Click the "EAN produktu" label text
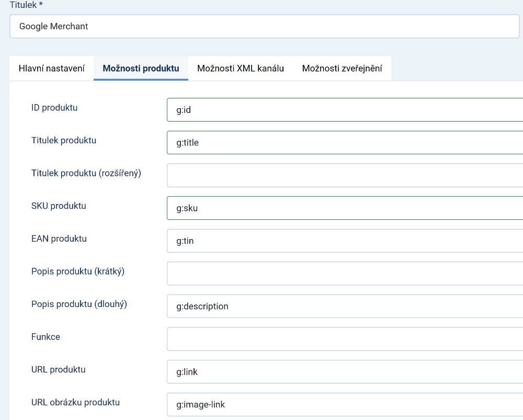 pyautogui.click(x=59, y=239)
